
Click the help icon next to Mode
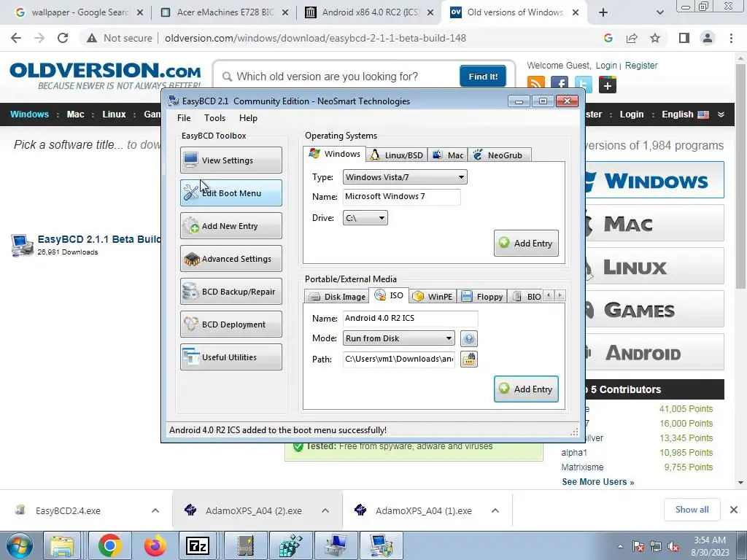[469, 338]
